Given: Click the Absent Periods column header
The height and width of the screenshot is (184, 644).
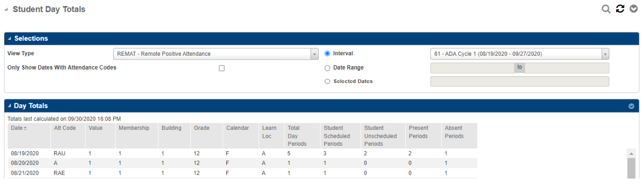Looking at the screenshot, I should 459,136.
